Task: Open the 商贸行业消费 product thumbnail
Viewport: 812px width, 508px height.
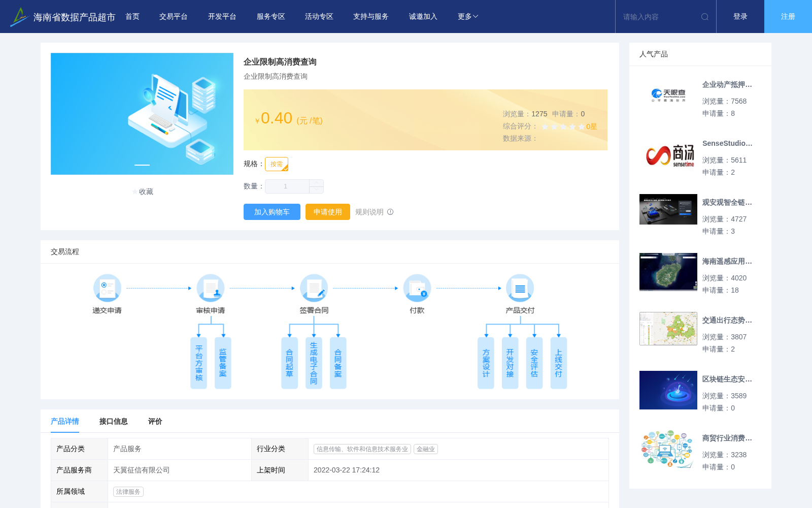Action: (x=668, y=449)
